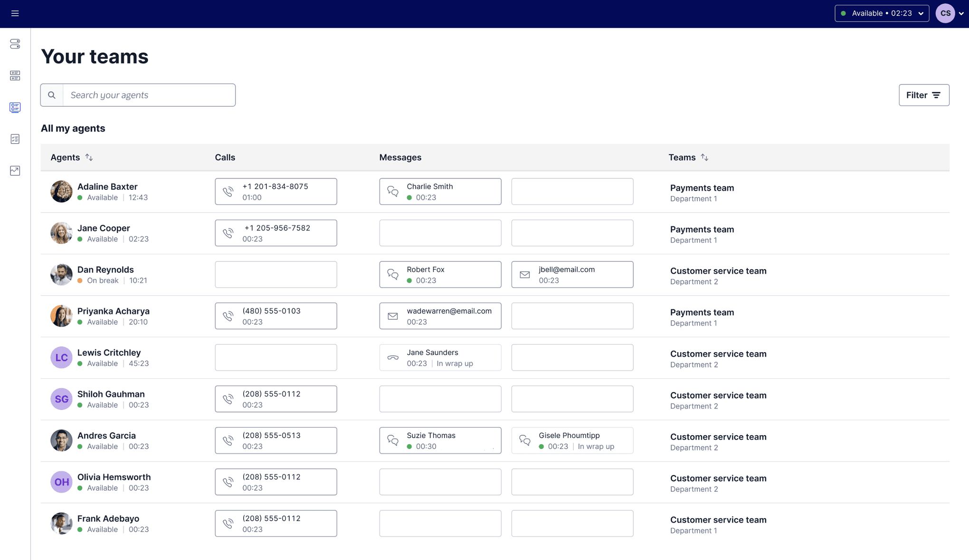The image size is (969, 560).
Task: Select the teams sidebar icon
Action: (x=15, y=107)
